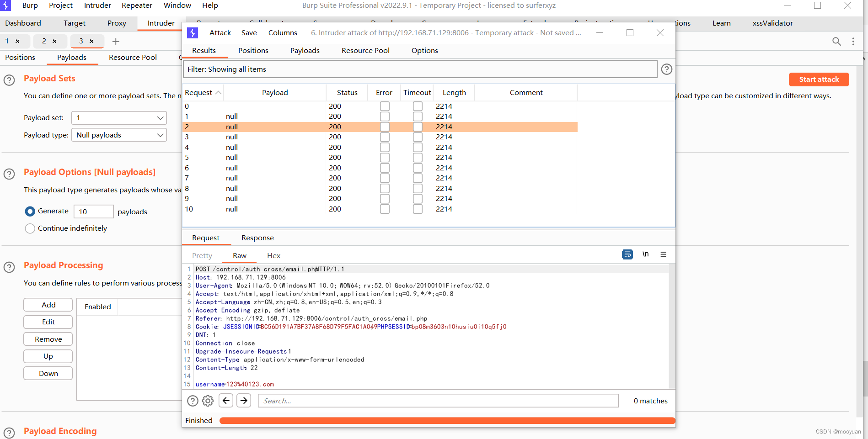Image resolution: width=868 pixels, height=439 pixels.
Task: Open main window Resource Pool tab
Action: tap(133, 58)
